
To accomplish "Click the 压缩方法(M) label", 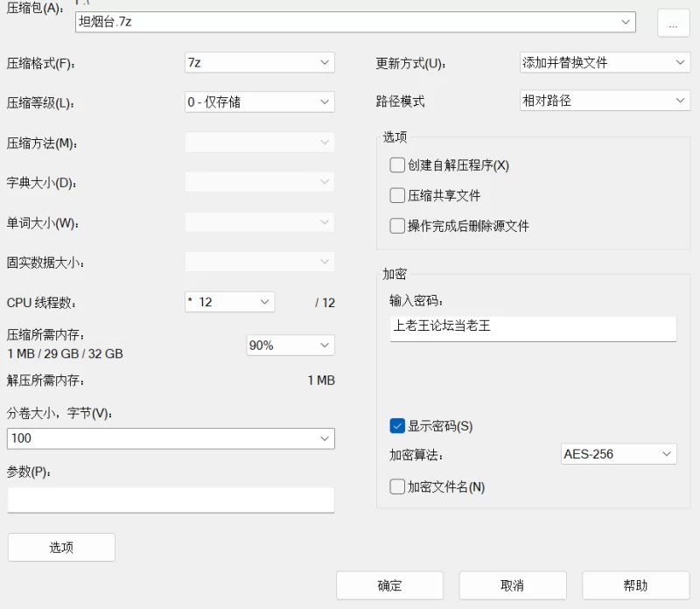I will pos(41,143).
